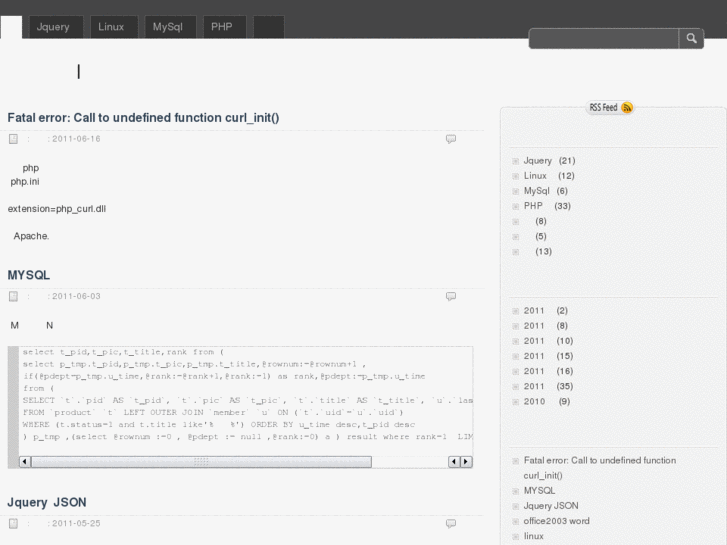Click the code block horizontal scrollbar thumb
The height and width of the screenshot is (545, 727).
[201, 462]
